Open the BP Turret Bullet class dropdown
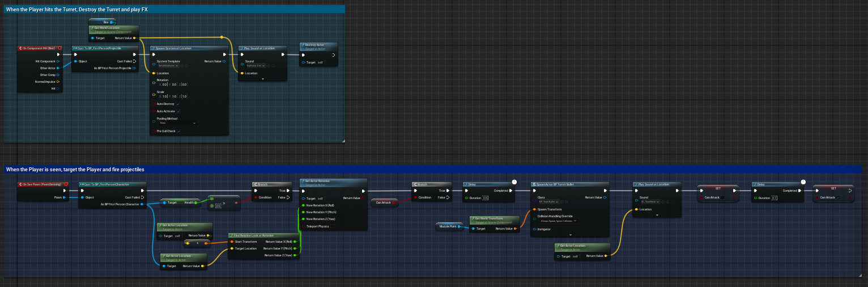The image size is (868, 287). tap(550, 201)
